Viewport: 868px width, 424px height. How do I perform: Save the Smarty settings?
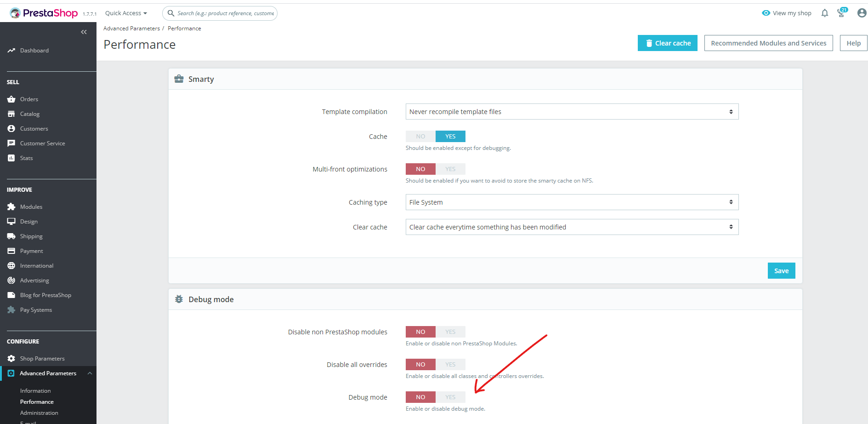click(782, 271)
